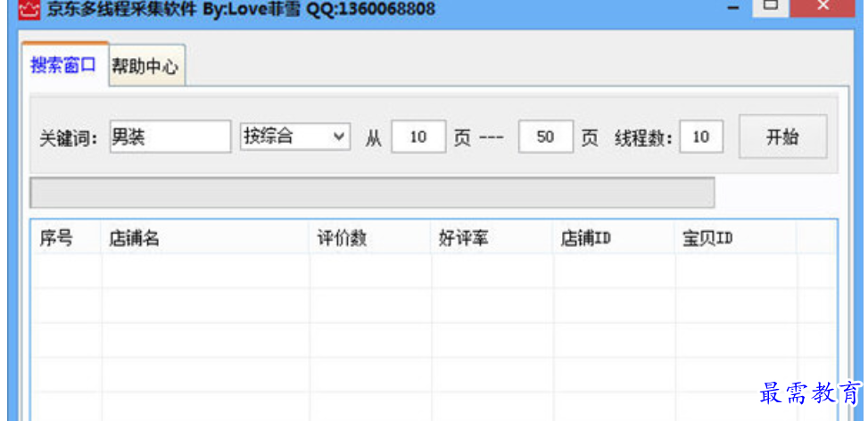Click the 关键词 input containing 男装
The height and width of the screenshot is (421, 868).
pyautogui.click(x=170, y=136)
